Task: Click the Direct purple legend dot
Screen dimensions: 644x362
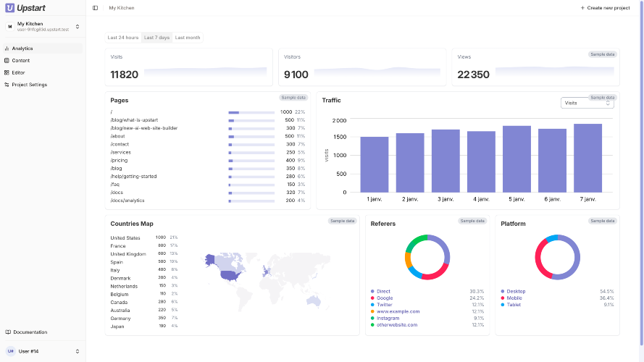Action: tap(372, 291)
